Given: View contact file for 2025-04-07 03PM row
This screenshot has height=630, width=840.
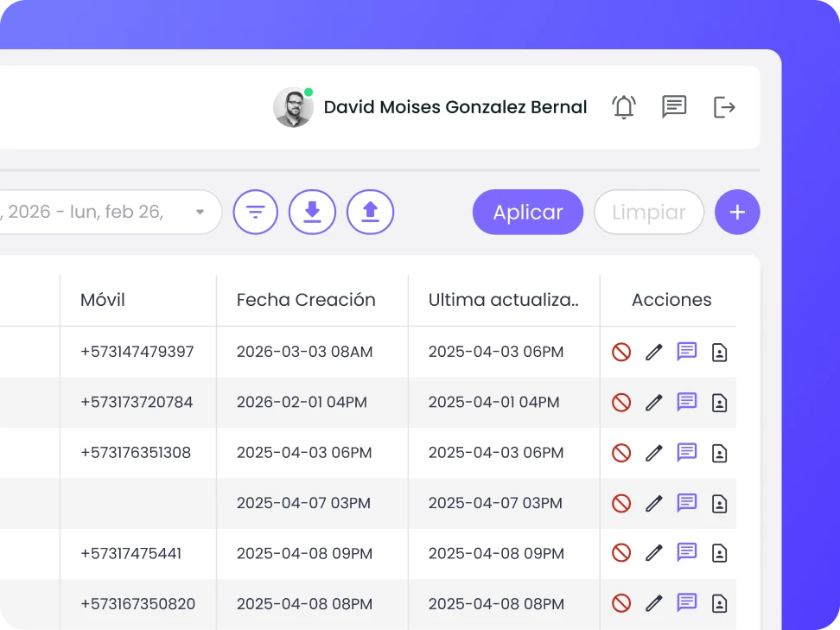Looking at the screenshot, I should tap(719, 504).
